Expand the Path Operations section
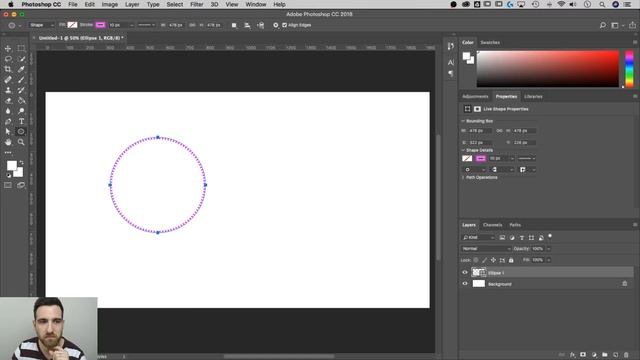 [x=463, y=178]
